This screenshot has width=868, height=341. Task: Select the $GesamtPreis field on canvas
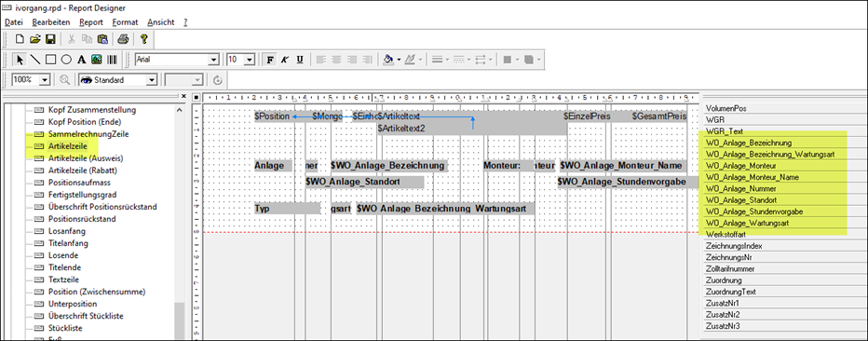pos(658,116)
